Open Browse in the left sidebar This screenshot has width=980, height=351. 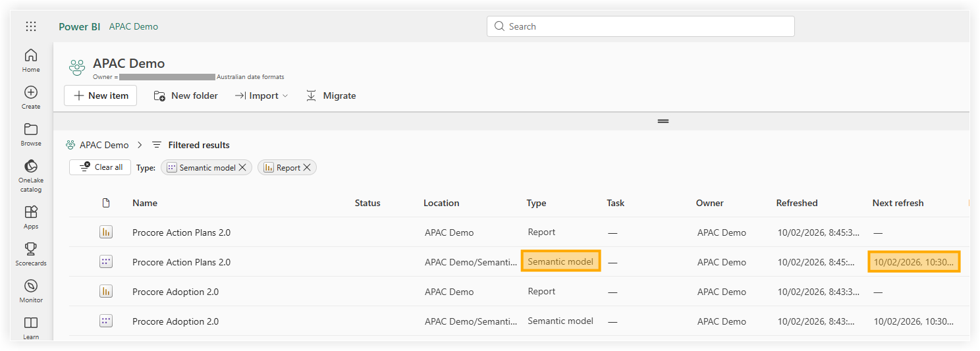point(31,134)
